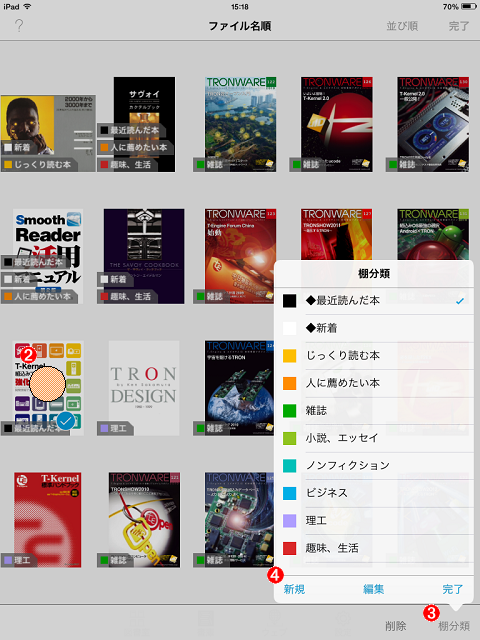Select the ◆新着 category row
Image resolution: width=480 pixels, height=640 pixels.
click(373, 328)
